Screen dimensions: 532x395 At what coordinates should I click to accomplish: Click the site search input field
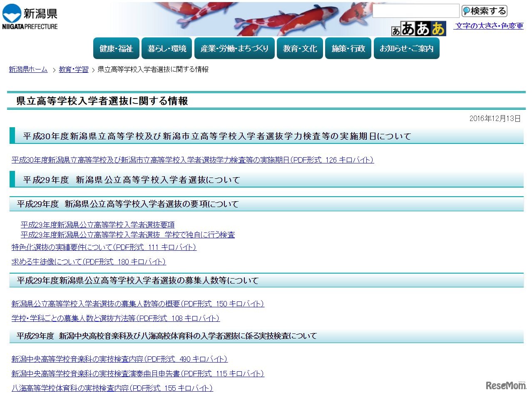pyautogui.click(x=415, y=11)
